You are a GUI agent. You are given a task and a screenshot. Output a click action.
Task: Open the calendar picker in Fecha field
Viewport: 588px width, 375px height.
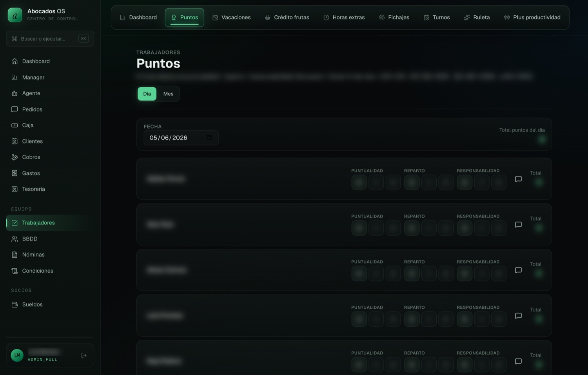[209, 138]
